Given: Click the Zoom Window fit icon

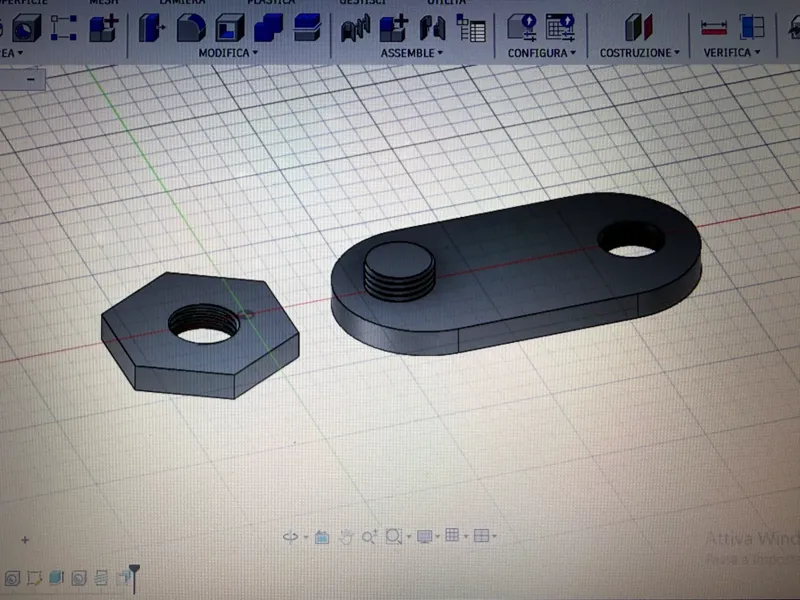Looking at the screenshot, I should coord(394,536).
